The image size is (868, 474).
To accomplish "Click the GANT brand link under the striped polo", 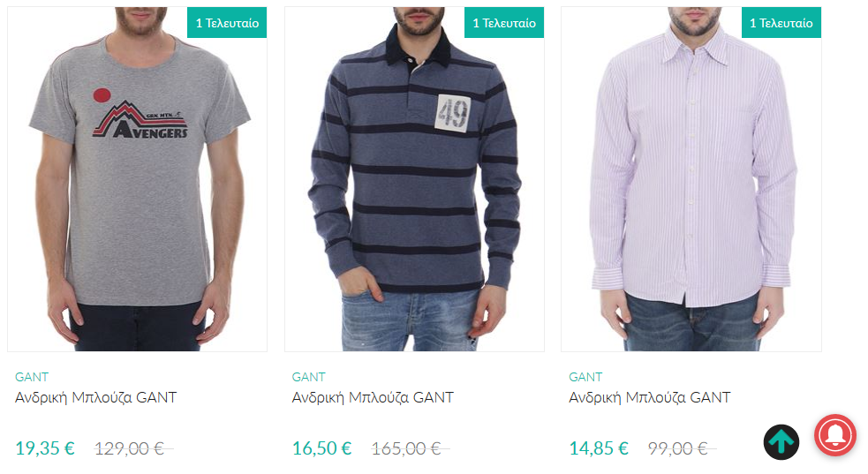I will [308, 377].
